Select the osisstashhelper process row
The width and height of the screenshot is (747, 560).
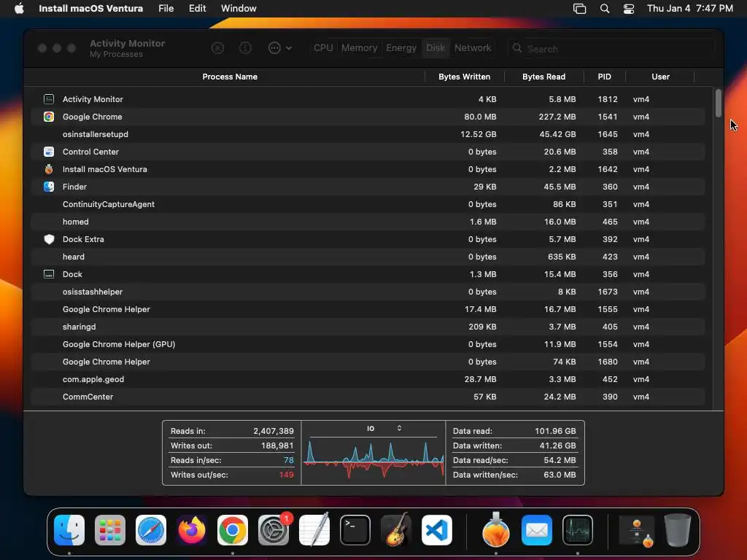click(368, 292)
